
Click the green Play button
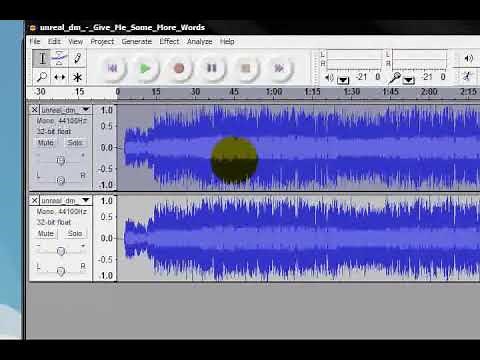145,68
